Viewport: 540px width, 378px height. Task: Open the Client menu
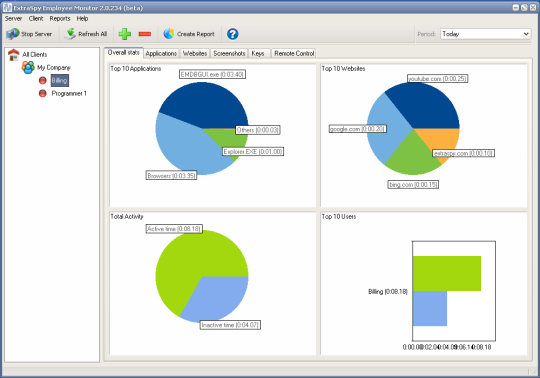pyautogui.click(x=36, y=19)
